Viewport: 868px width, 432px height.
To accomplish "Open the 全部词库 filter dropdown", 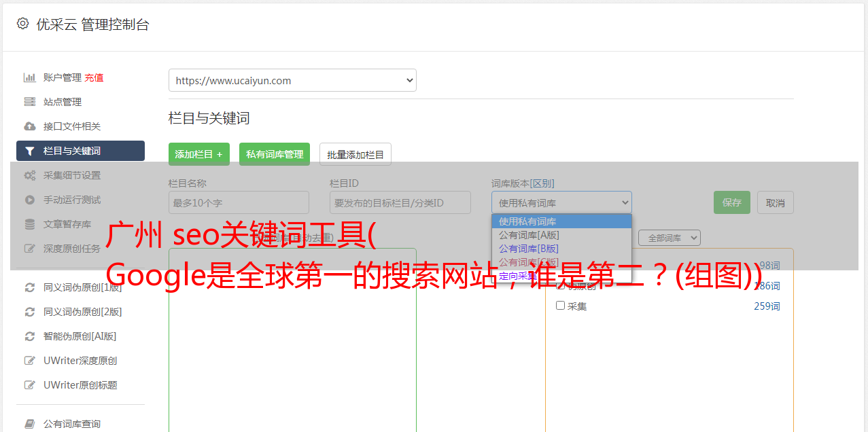I will tap(670, 238).
